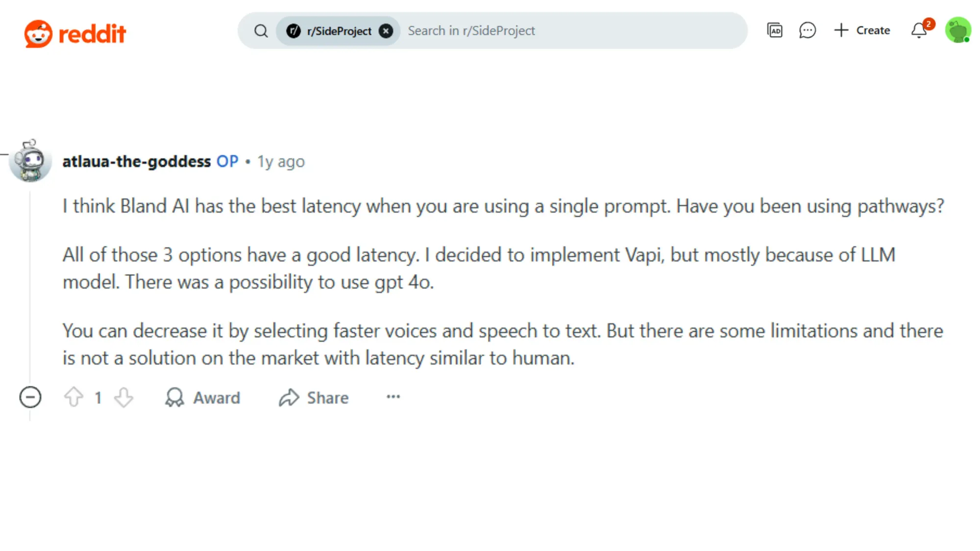Viewport: 980px width, 551px height.
Task: Upvote the comment by atlaua-the-goddess
Action: click(x=74, y=398)
